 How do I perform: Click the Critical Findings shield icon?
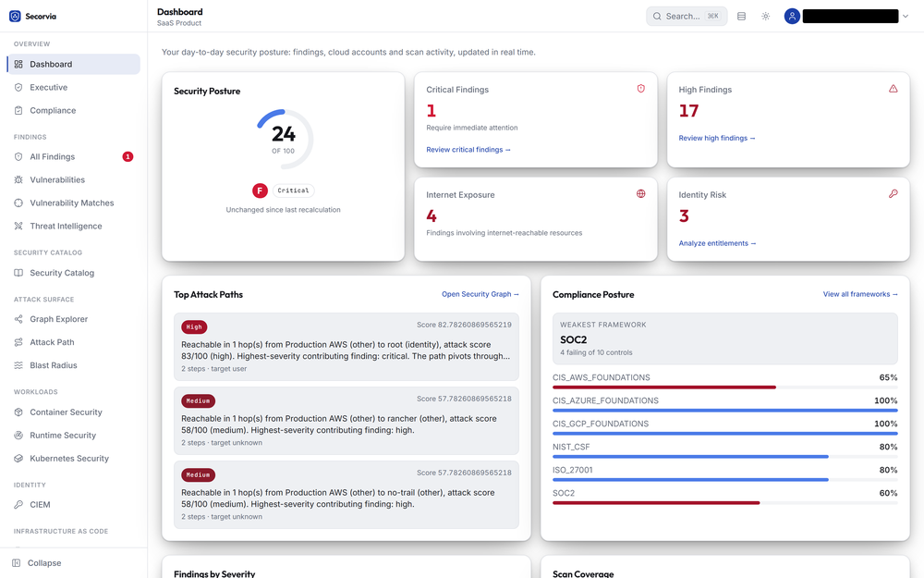640,89
